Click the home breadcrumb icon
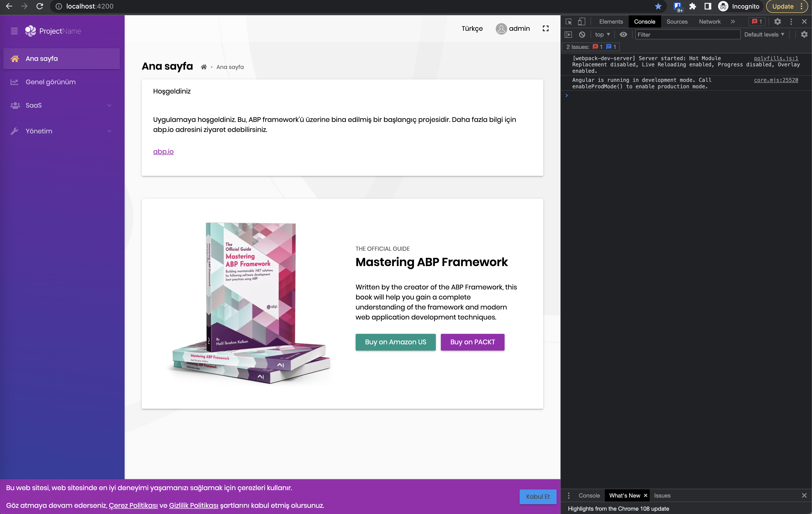Screen dimensions: 812x514 (204, 67)
